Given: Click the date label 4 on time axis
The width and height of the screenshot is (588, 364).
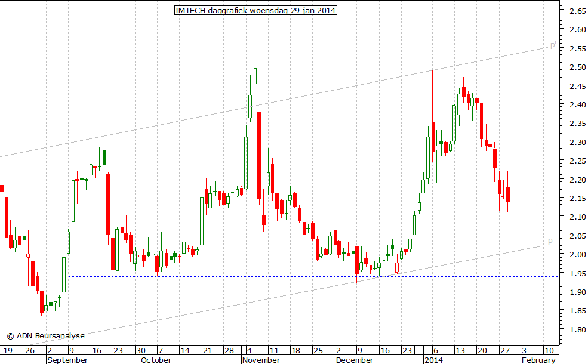Looking at the screenshot, I should click(250, 350).
